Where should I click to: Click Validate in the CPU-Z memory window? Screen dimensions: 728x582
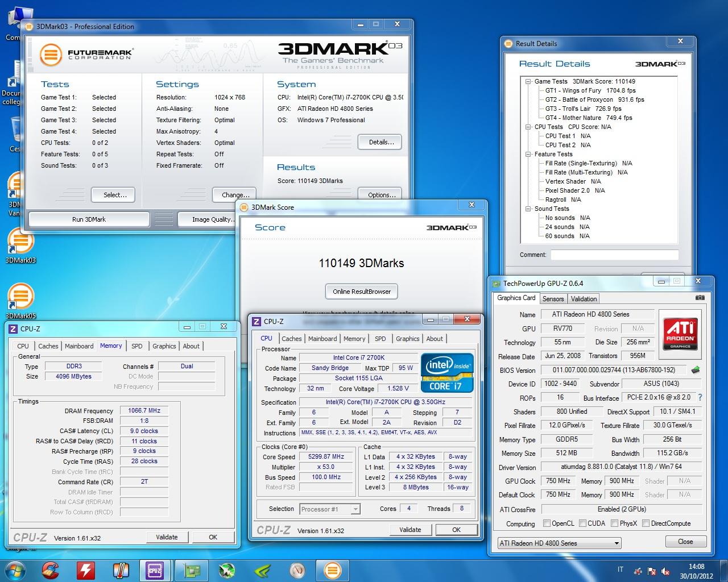click(x=167, y=537)
